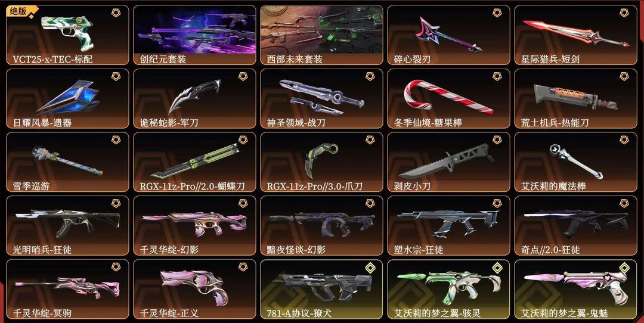Image resolution: width=644 pixels, height=323 pixels.
Task: Click the tier badge on 诡秘蛇影-军刀 card
Action: coord(243,76)
